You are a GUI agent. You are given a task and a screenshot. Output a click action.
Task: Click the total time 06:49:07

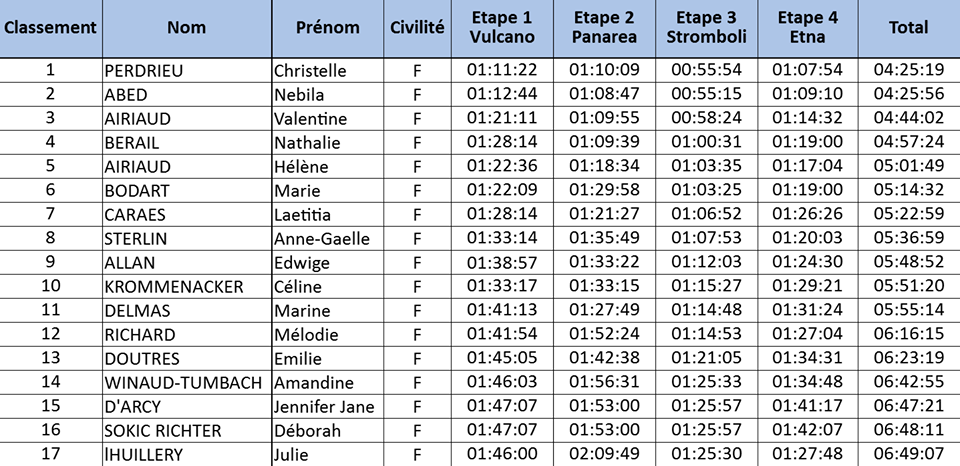[x=908, y=455]
